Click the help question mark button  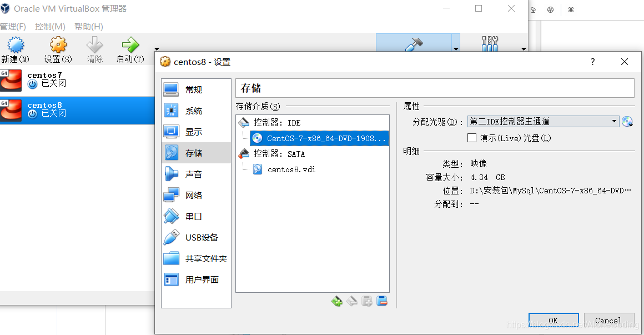coord(592,62)
